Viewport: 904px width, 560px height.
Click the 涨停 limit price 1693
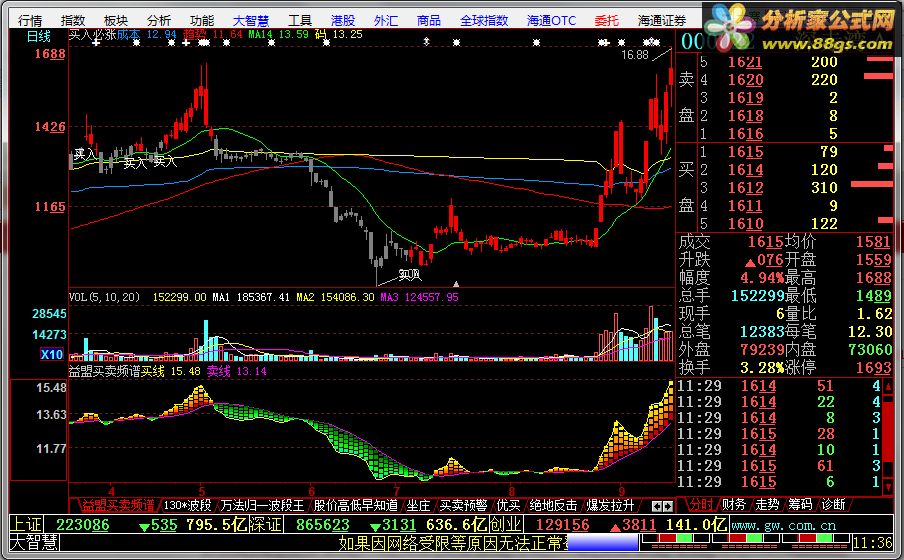point(874,368)
